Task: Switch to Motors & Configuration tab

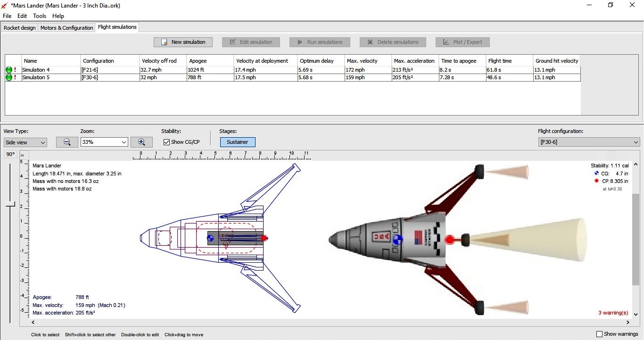Action: coord(66,28)
